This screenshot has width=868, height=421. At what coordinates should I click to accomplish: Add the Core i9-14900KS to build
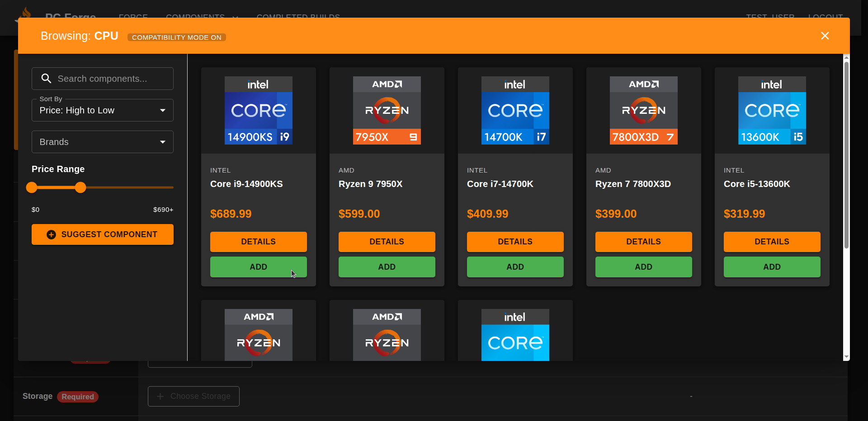258,267
